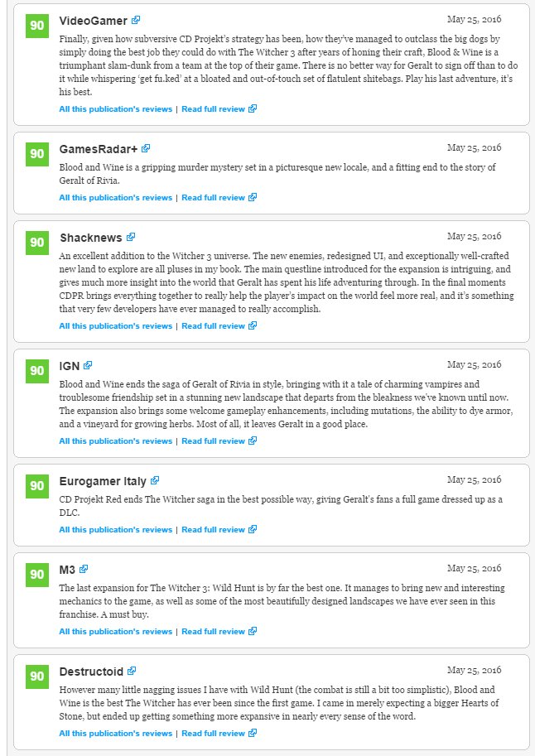The image size is (535, 756).
Task: Open the Destructoid publication name
Action: tap(91, 672)
